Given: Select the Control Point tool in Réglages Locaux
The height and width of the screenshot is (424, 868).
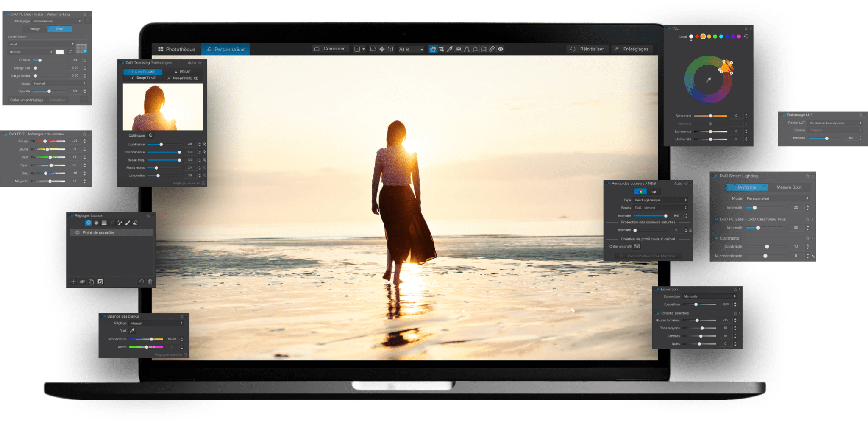Looking at the screenshot, I should [88, 223].
